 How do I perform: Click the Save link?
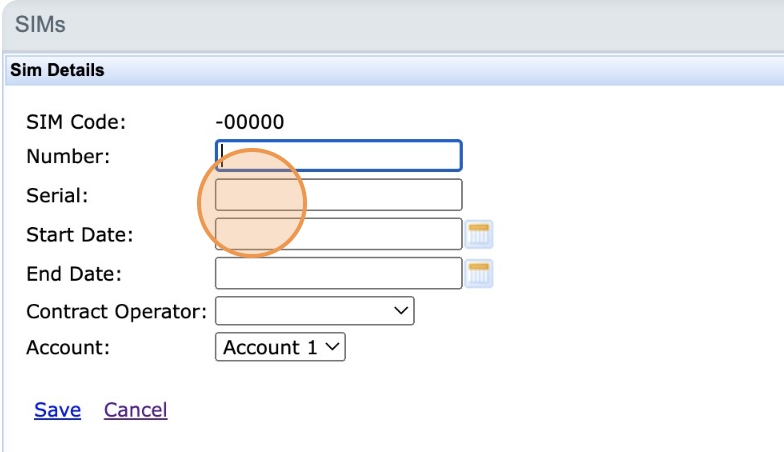click(x=57, y=410)
